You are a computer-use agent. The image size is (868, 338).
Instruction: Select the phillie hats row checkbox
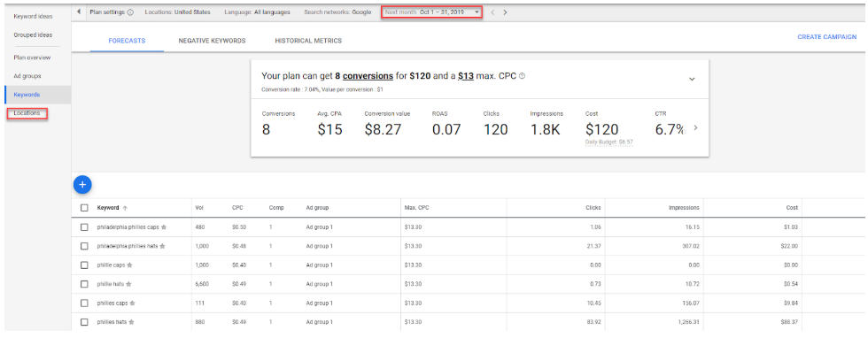(x=84, y=284)
